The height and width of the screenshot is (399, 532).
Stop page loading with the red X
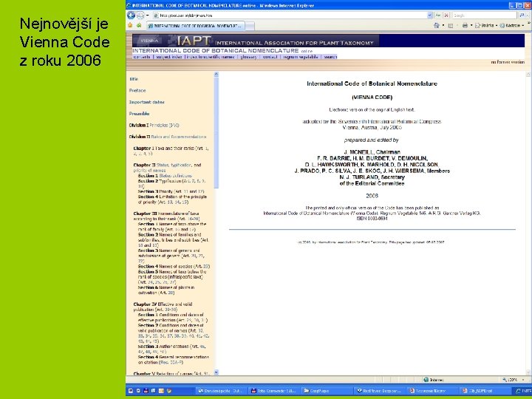click(446, 16)
